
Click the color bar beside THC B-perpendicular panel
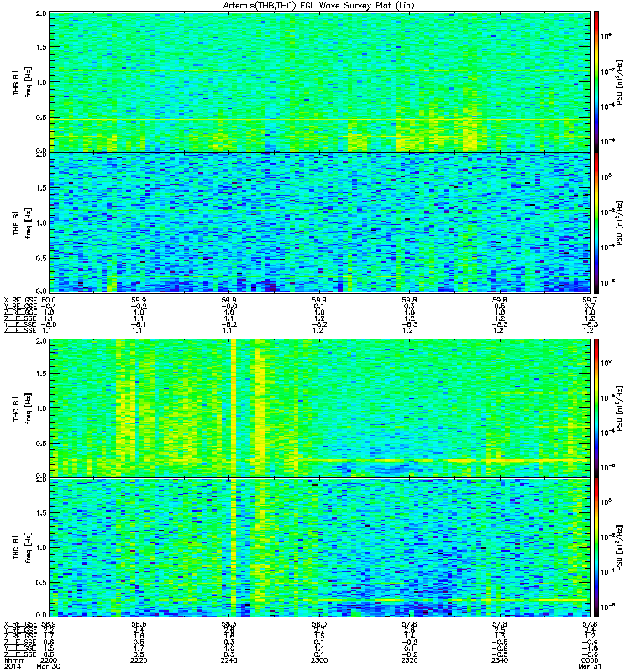pyautogui.click(x=596, y=407)
